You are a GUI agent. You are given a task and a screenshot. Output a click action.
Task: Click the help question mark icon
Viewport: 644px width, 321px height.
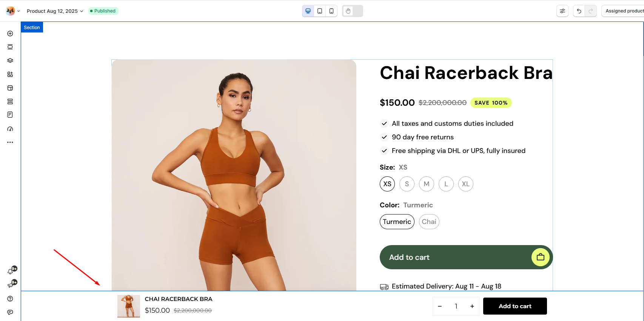pos(10,299)
